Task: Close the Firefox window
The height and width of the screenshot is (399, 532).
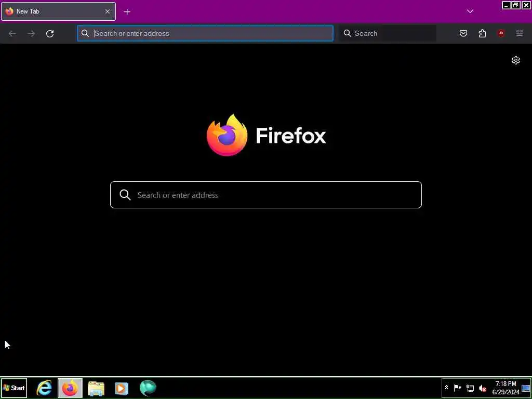Action: [526, 5]
